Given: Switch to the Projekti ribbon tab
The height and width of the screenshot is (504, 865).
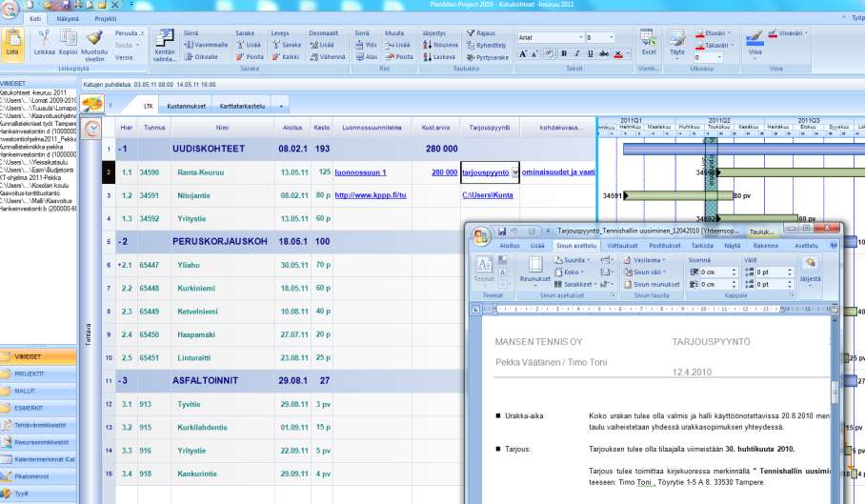Looking at the screenshot, I should (106, 19).
